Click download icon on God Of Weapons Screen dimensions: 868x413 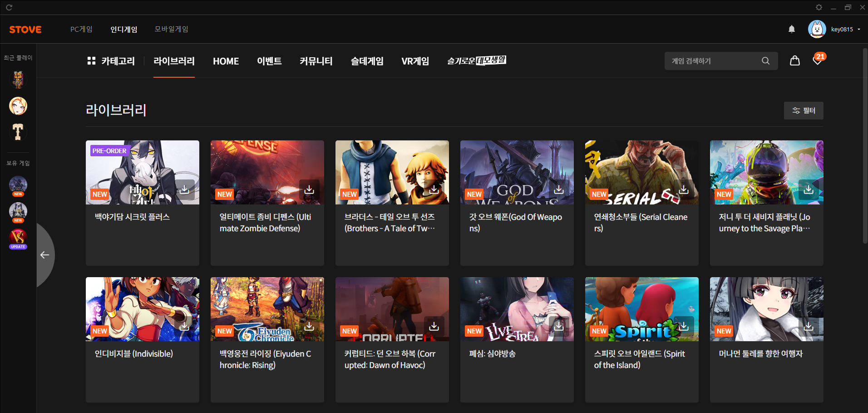point(559,189)
